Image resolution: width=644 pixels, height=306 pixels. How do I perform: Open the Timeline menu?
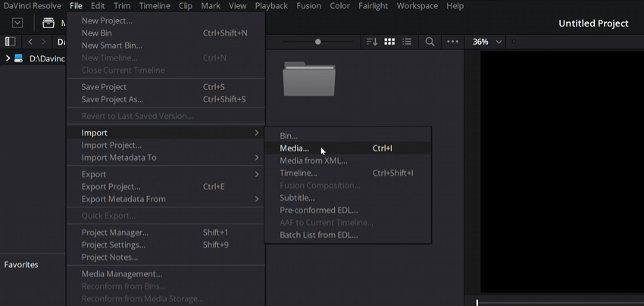pos(155,6)
